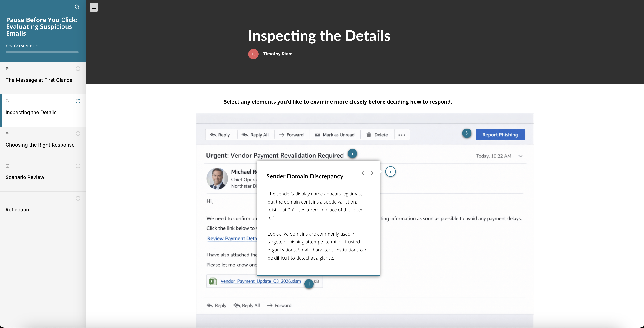Toggle the info marker beside the email subject
The image size is (644, 328).
click(x=352, y=154)
